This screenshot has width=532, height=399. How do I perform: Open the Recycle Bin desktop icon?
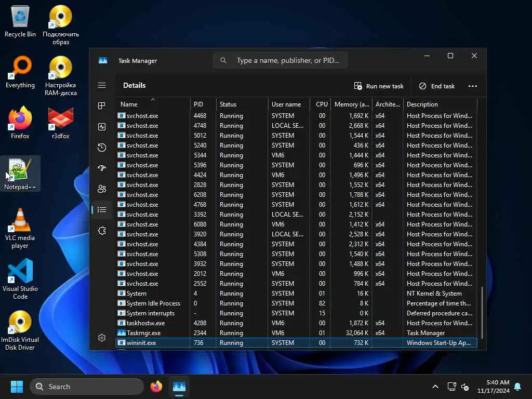coord(20,22)
